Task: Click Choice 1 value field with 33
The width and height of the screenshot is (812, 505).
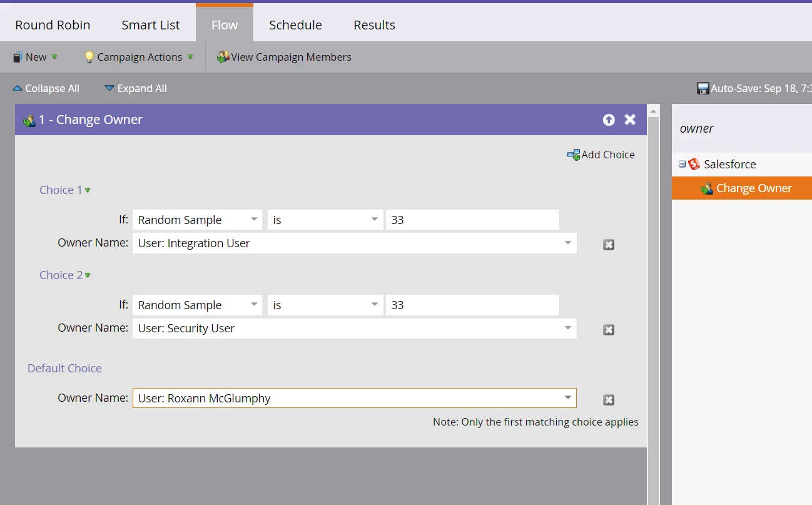Action: [472, 220]
